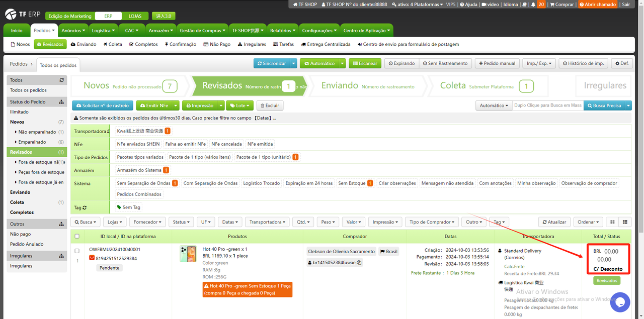Click the Hot 40 Pro product thumbnail
The width and height of the screenshot is (644, 319).
click(188, 254)
